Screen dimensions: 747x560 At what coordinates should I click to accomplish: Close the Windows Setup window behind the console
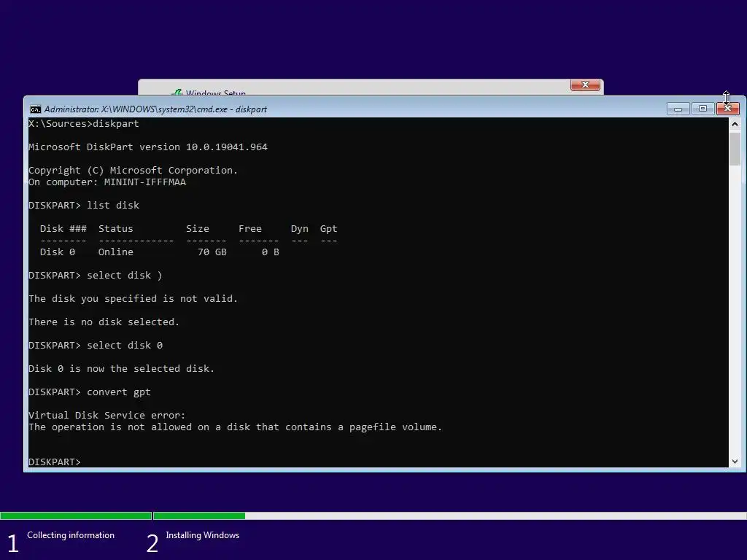(x=585, y=85)
